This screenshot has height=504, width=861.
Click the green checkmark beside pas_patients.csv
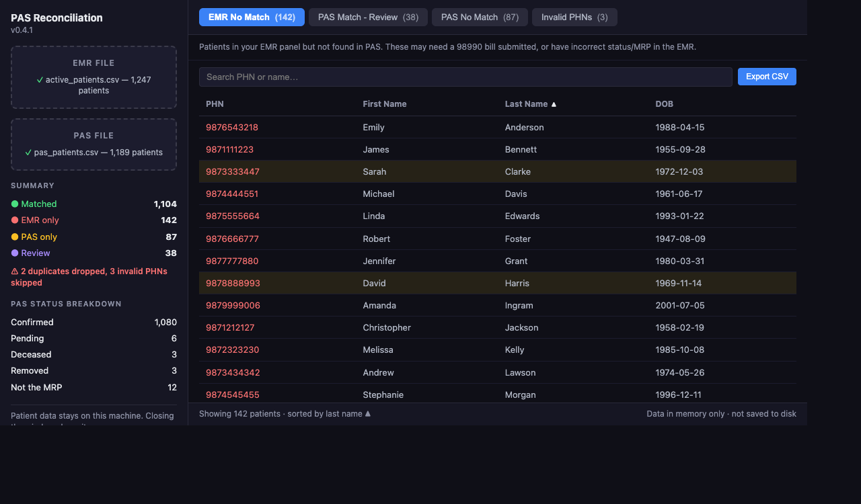[x=28, y=153]
